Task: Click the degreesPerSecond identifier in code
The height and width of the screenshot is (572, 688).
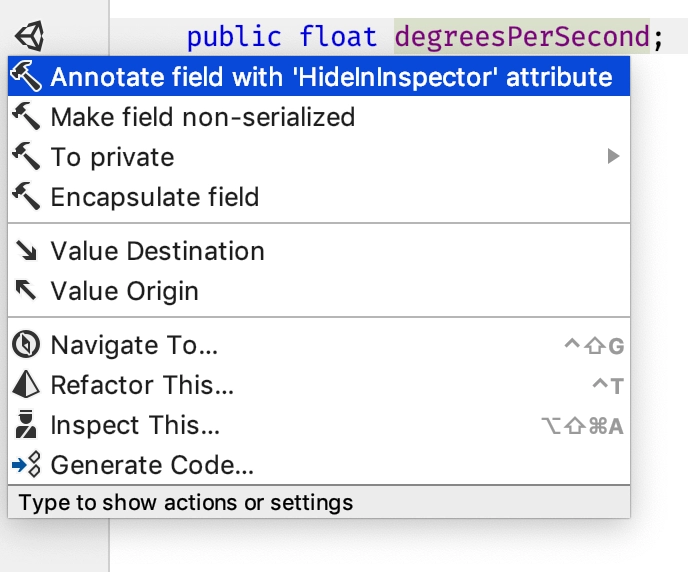Action: coord(522,36)
